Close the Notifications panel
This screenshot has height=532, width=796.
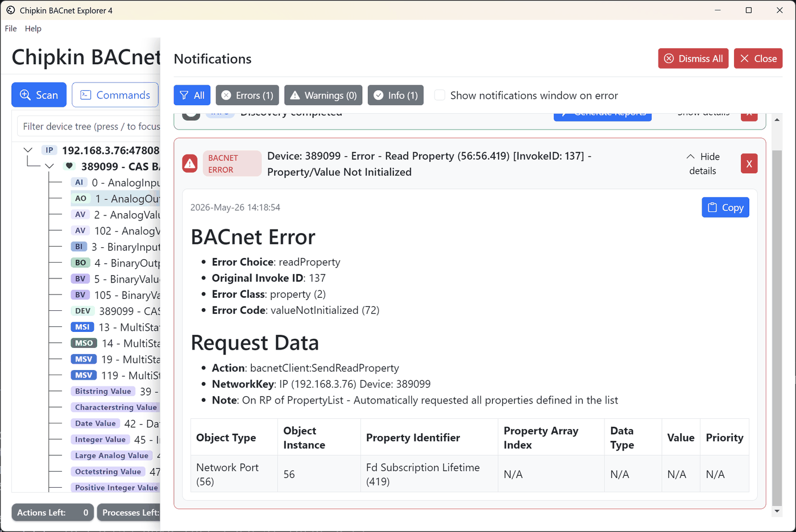pyautogui.click(x=758, y=59)
